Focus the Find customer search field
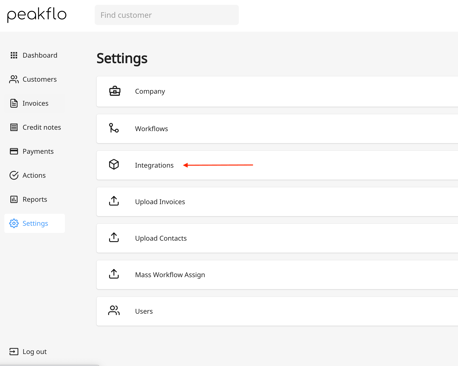Screen dimensions: 458x366 point(167,15)
